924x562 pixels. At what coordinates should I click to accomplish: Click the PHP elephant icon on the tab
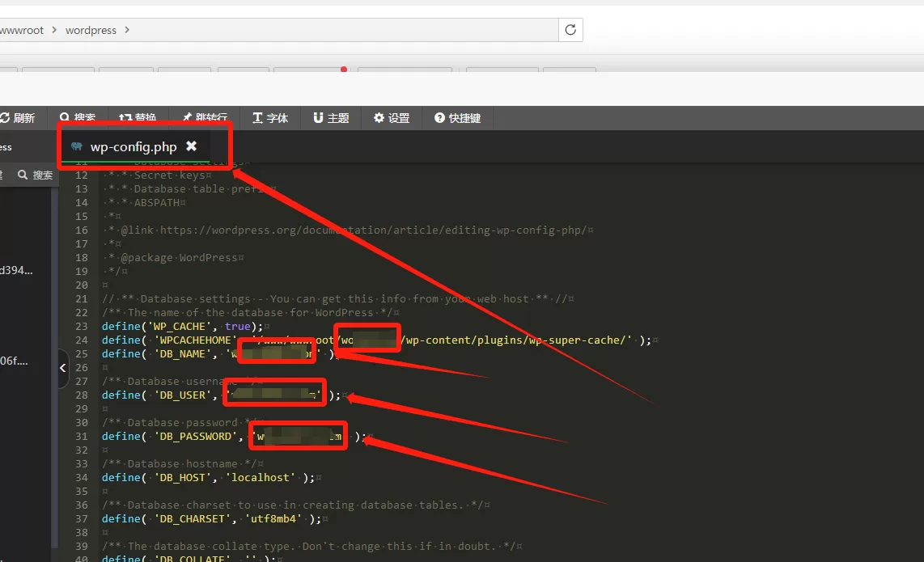[x=76, y=147]
